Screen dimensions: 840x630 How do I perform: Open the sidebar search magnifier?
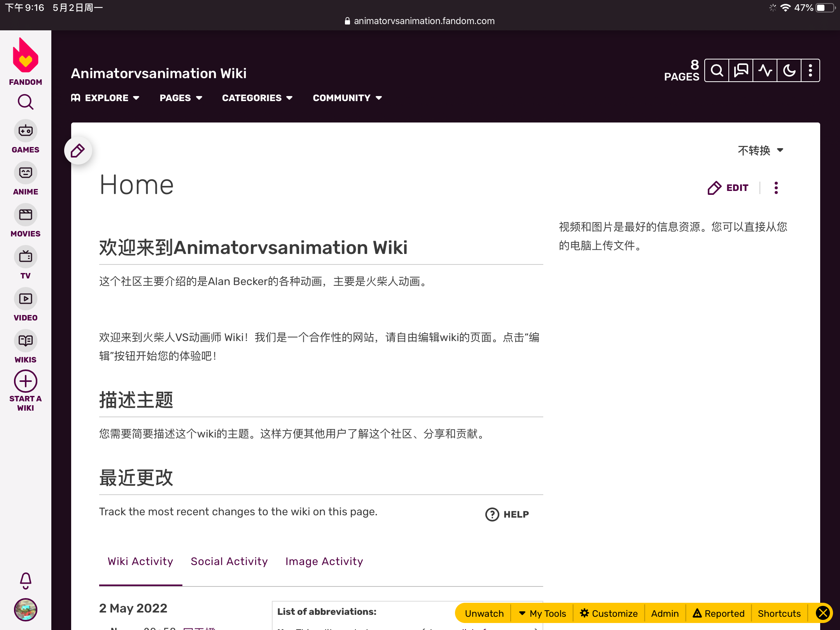click(25, 102)
